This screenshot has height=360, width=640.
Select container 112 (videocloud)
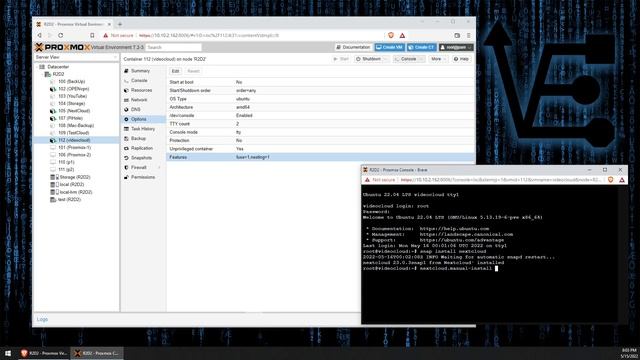(74, 140)
